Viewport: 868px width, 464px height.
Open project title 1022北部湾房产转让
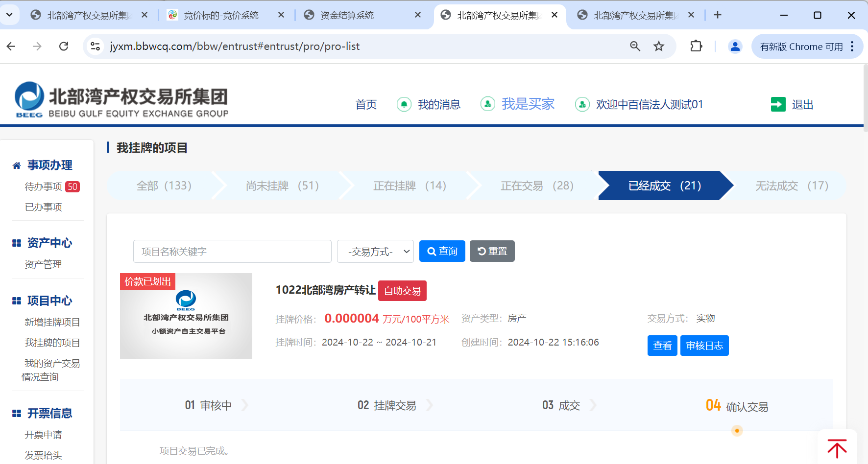tap(326, 290)
